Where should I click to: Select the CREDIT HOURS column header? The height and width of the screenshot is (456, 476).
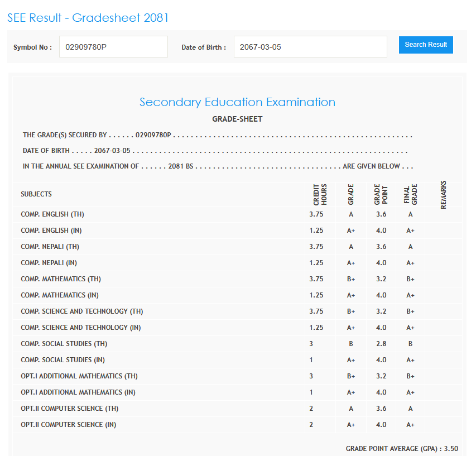tap(320, 194)
